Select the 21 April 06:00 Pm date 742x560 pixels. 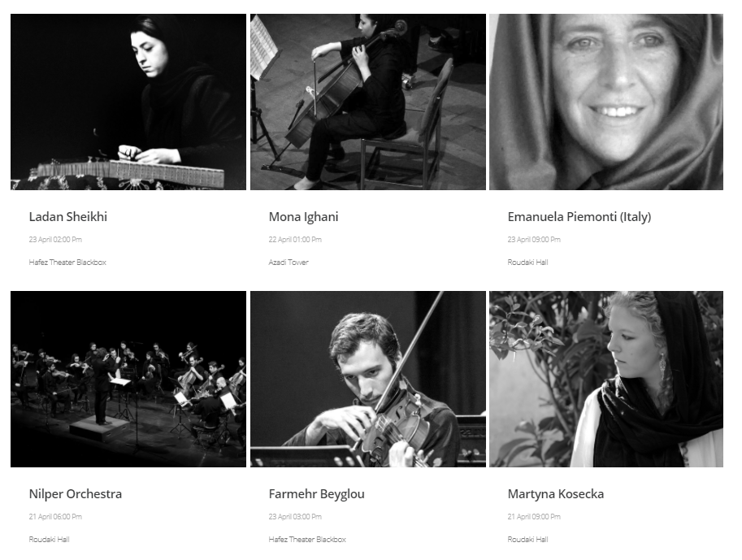click(55, 516)
